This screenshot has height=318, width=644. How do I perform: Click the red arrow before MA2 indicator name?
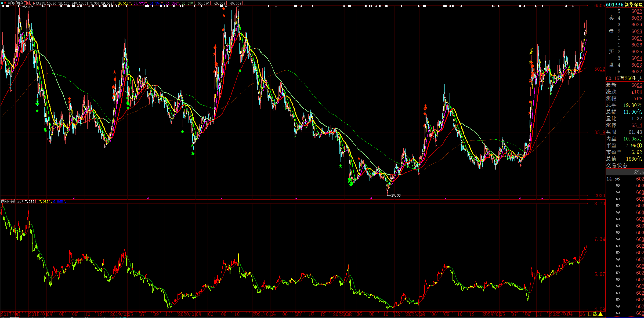[x=34, y=3]
